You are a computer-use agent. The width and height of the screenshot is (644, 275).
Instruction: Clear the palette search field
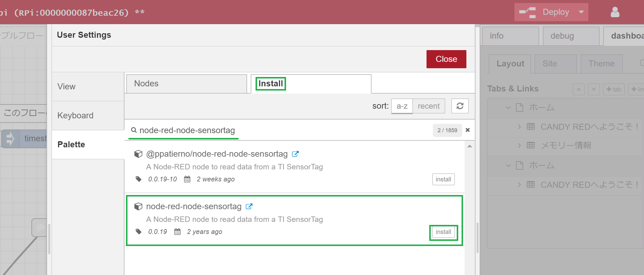468,130
